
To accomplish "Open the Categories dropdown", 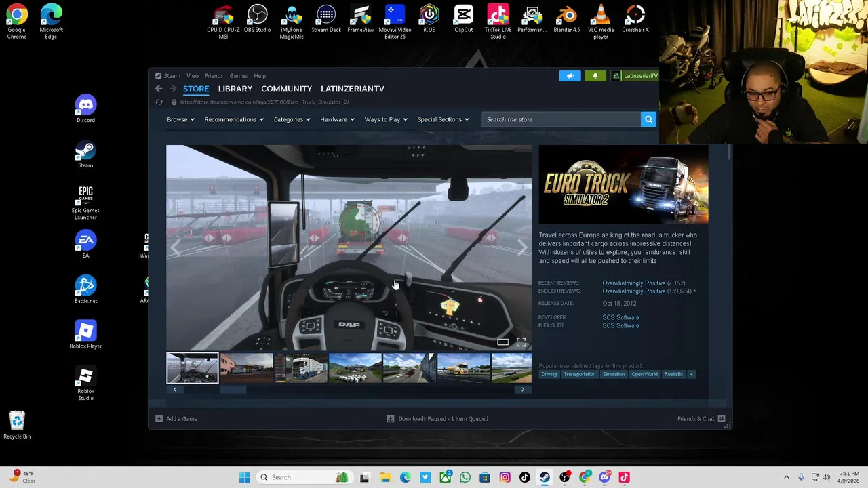I will coord(292,119).
